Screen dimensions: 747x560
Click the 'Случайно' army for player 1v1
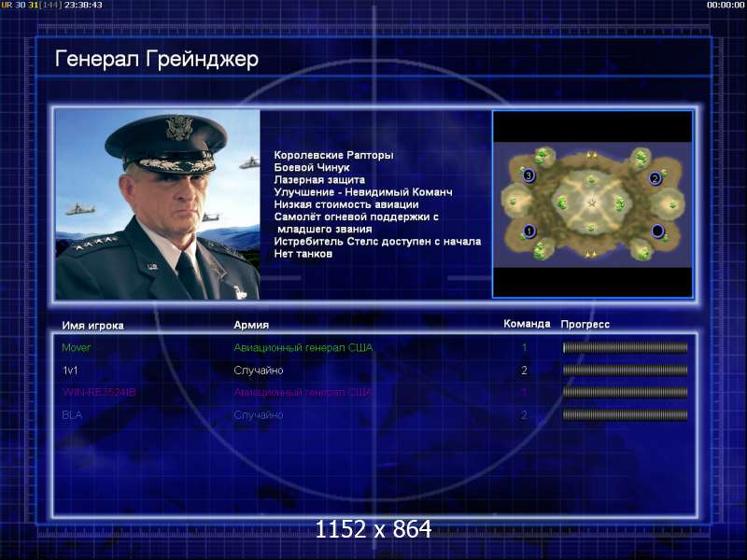(259, 370)
